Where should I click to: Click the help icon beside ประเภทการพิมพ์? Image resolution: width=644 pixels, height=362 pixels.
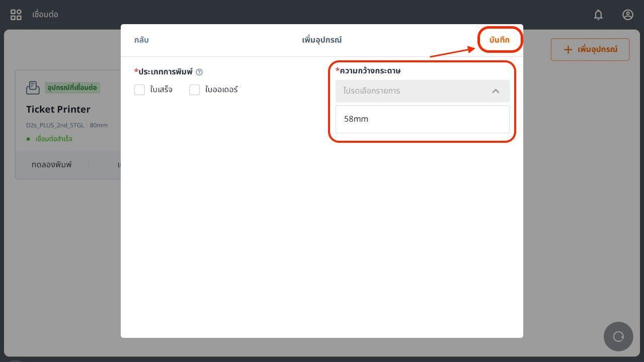click(199, 72)
